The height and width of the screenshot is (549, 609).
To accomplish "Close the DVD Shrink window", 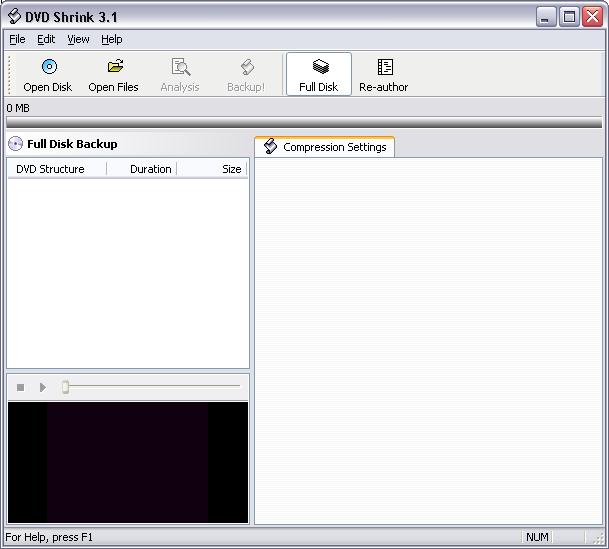I will [593, 17].
